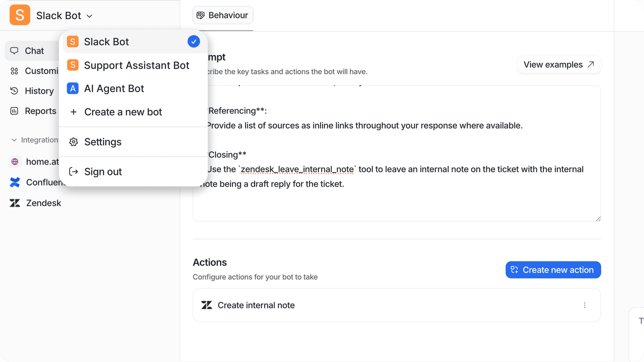Click the plus icon to create a bot
Screen dimensions: 644x362
click(74, 112)
